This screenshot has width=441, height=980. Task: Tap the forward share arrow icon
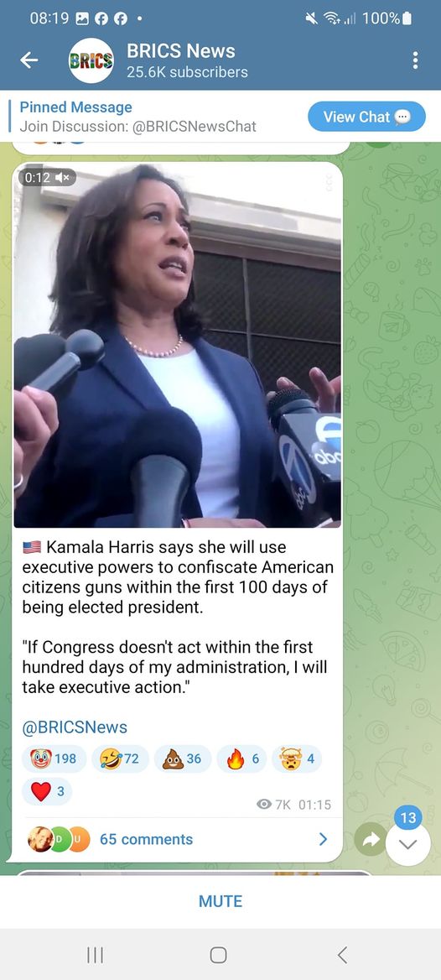point(371,841)
